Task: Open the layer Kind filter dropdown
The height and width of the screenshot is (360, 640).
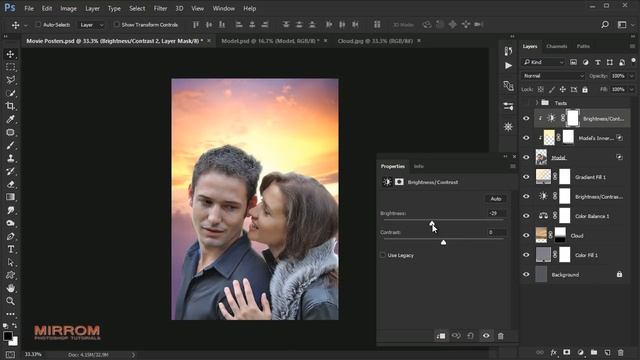Action: click(x=543, y=62)
